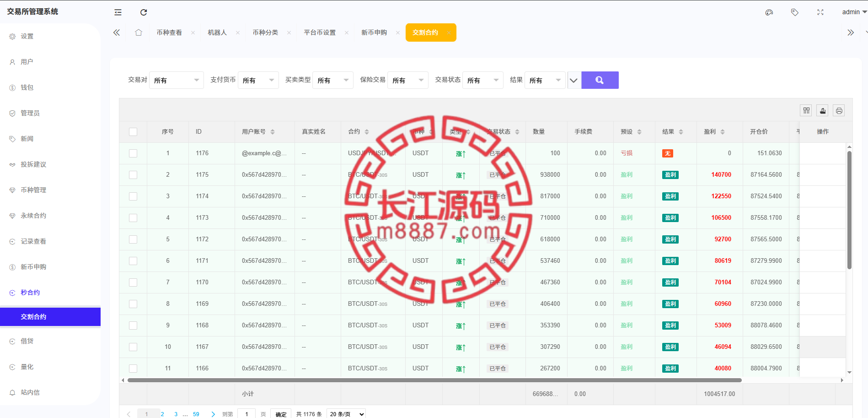The width and height of the screenshot is (868, 418).
Task: Check the row with ID 1169
Action: click(x=133, y=304)
